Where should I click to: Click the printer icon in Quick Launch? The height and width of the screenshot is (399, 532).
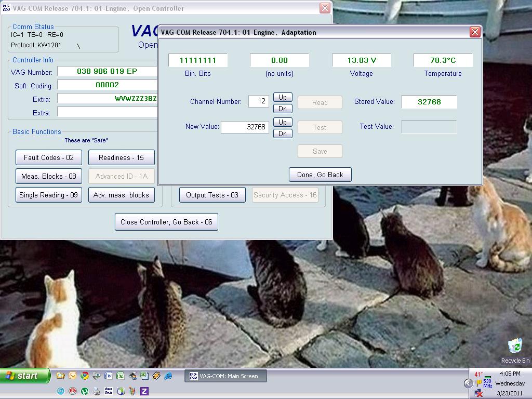[x=97, y=391]
